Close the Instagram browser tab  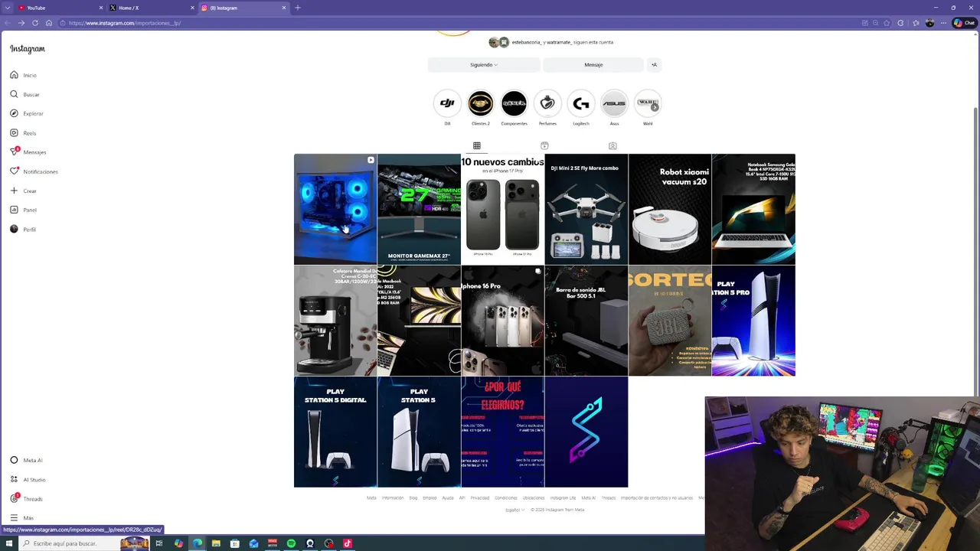tap(284, 8)
